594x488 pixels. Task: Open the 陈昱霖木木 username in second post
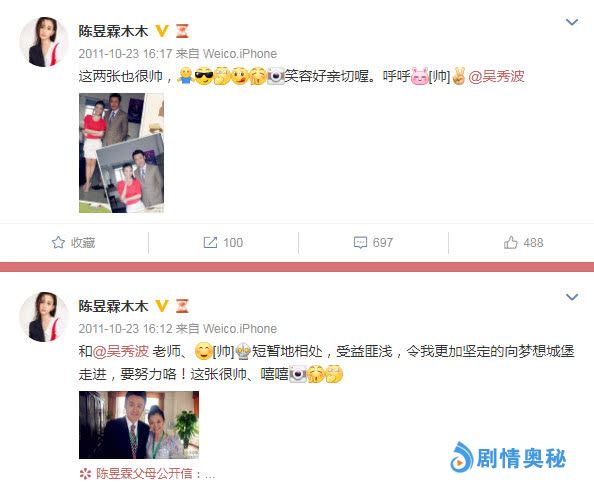[x=113, y=306]
